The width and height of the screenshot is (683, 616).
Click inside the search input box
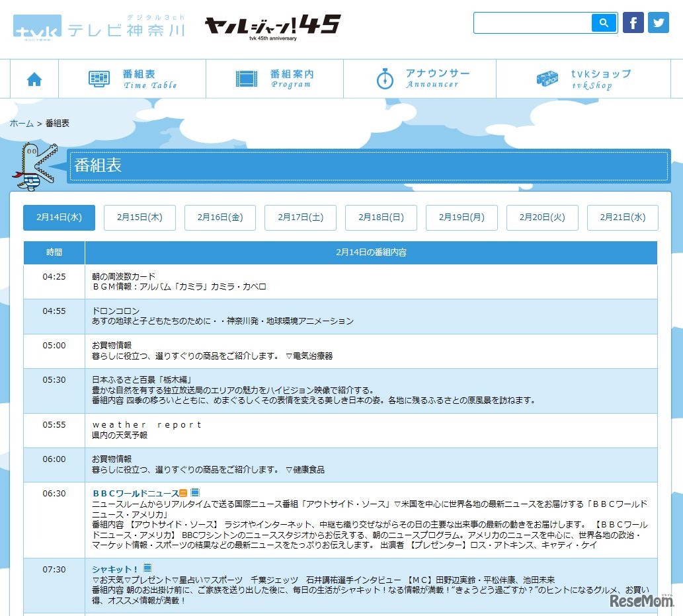click(532, 22)
